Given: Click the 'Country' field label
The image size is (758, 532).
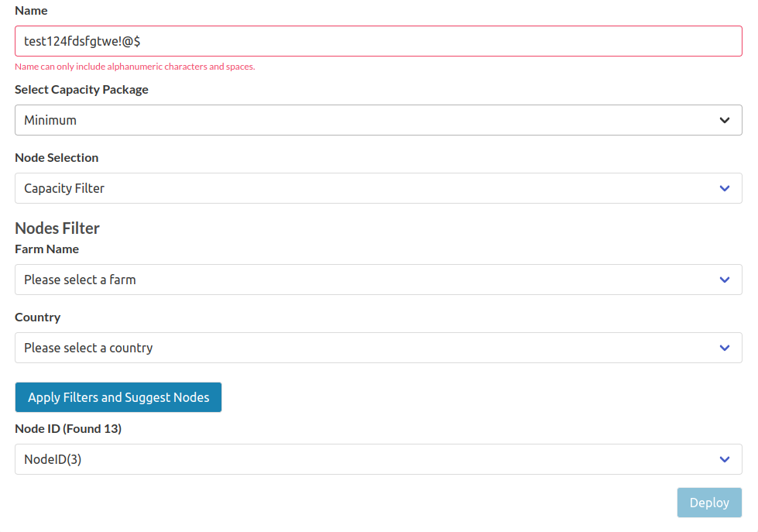Looking at the screenshot, I should [x=37, y=317].
